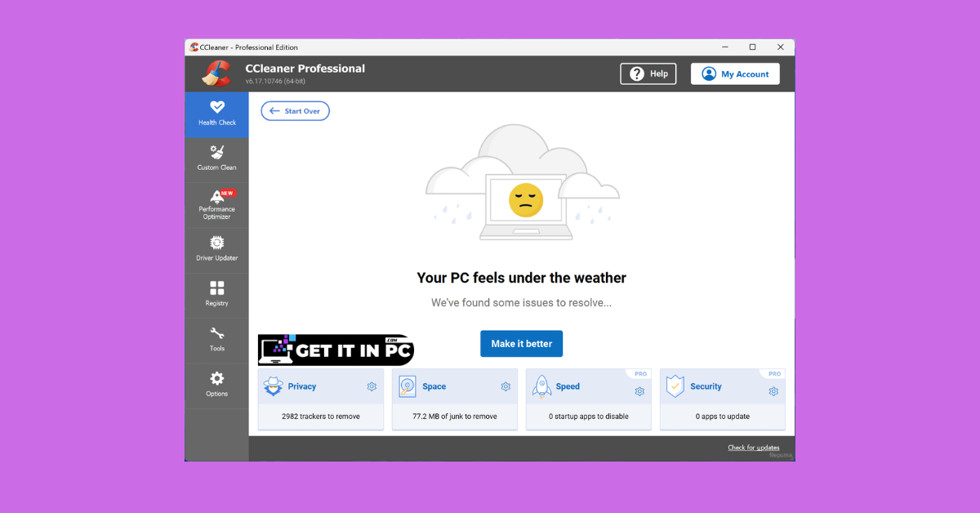980x513 pixels.
Task: Click the Check for updates link
Action: coord(753,448)
